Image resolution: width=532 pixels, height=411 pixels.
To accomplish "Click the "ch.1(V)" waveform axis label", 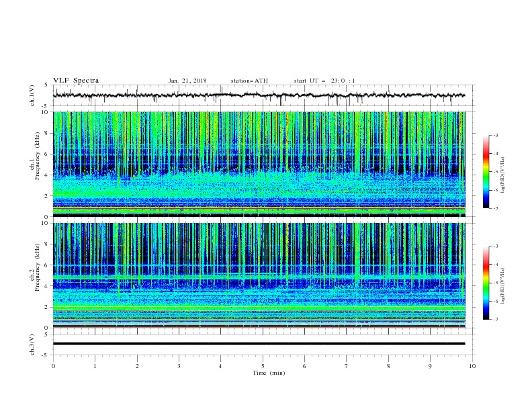I will coord(32,95).
